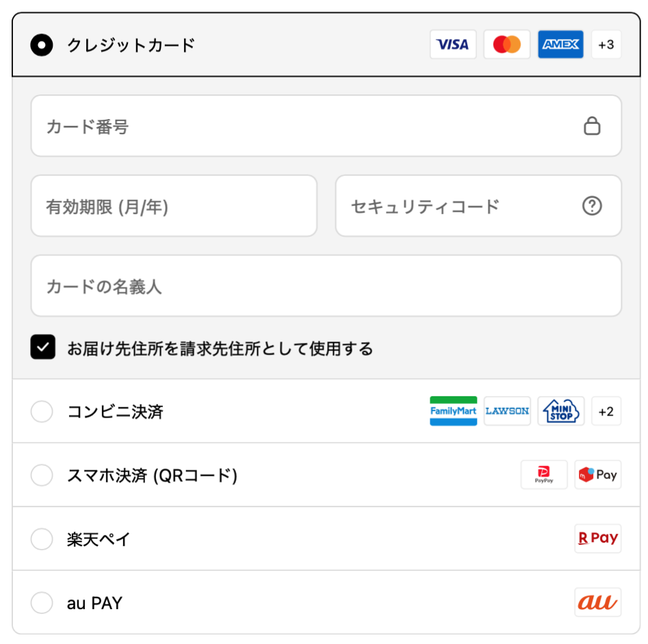648x644 pixels.
Task: Click the AMEX card icon
Action: coord(560,45)
